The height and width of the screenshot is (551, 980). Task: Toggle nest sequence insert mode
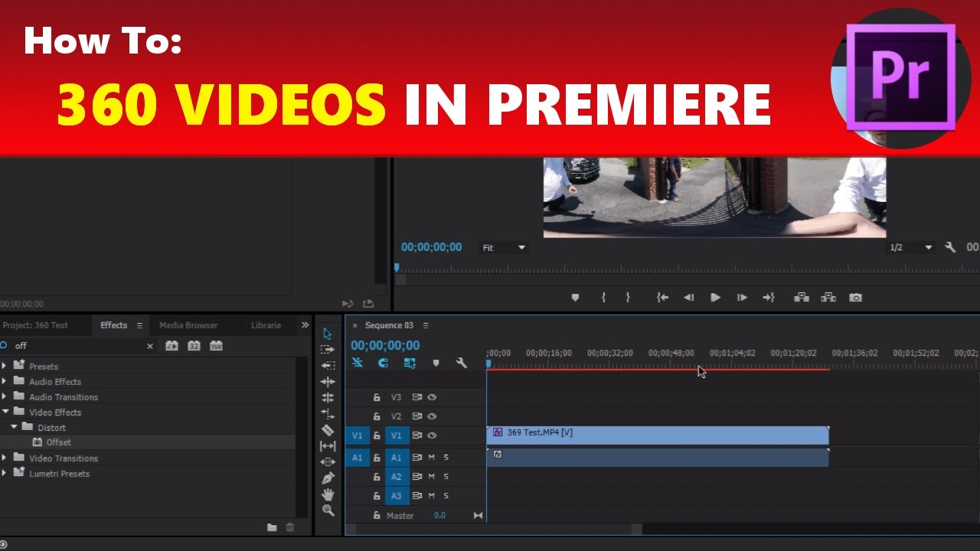click(x=358, y=364)
